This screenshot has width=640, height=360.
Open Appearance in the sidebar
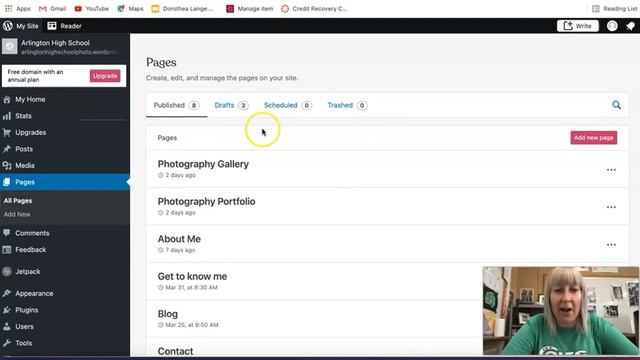(x=34, y=293)
